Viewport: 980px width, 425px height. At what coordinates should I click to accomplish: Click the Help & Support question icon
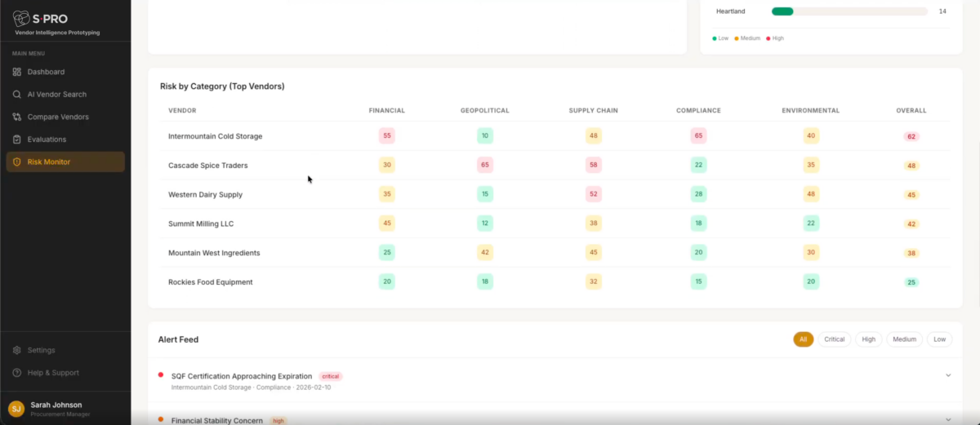pyautogui.click(x=17, y=373)
